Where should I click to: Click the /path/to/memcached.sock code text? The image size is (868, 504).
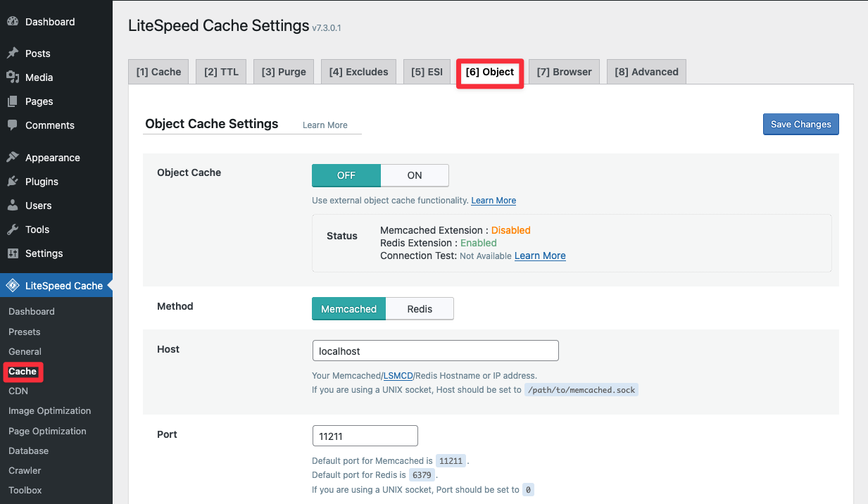point(581,389)
